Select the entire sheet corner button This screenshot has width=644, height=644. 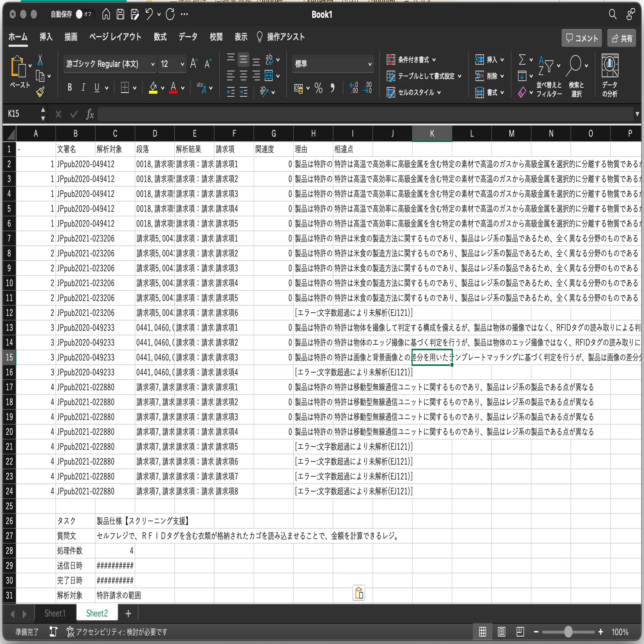9,134
